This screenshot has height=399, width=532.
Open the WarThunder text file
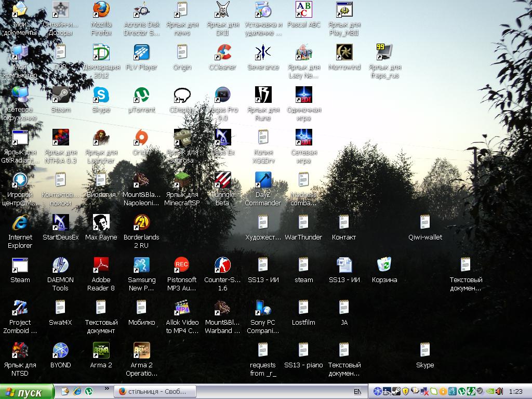click(x=303, y=228)
